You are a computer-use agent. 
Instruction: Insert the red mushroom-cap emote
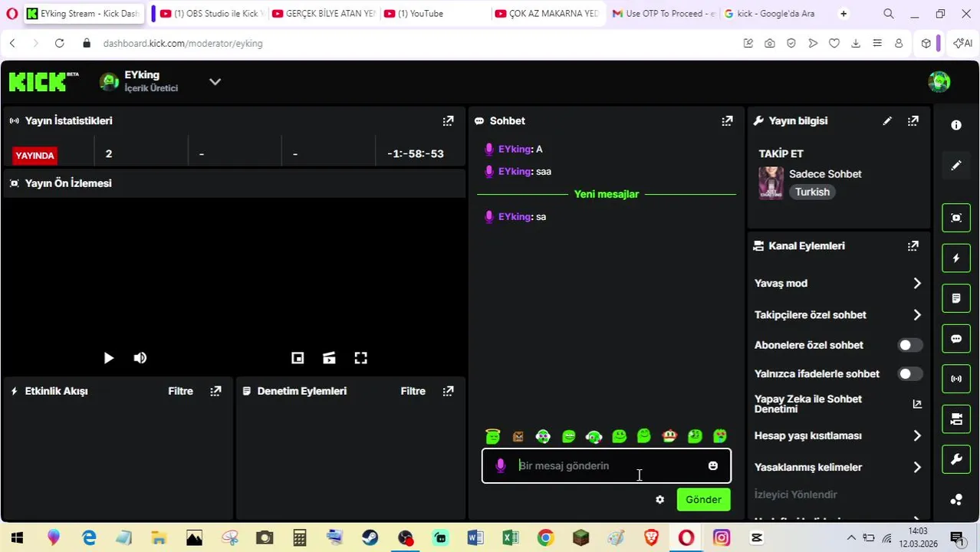(x=669, y=436)
